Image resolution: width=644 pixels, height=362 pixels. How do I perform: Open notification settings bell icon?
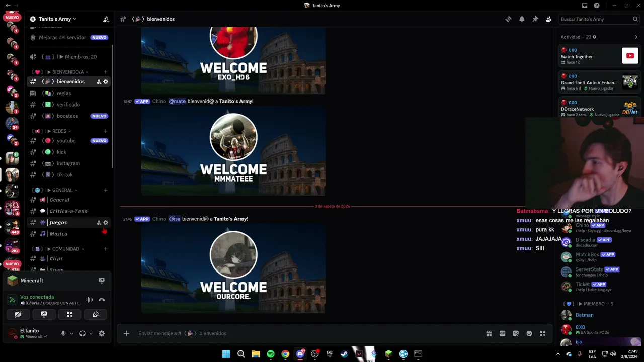[522, 19]
